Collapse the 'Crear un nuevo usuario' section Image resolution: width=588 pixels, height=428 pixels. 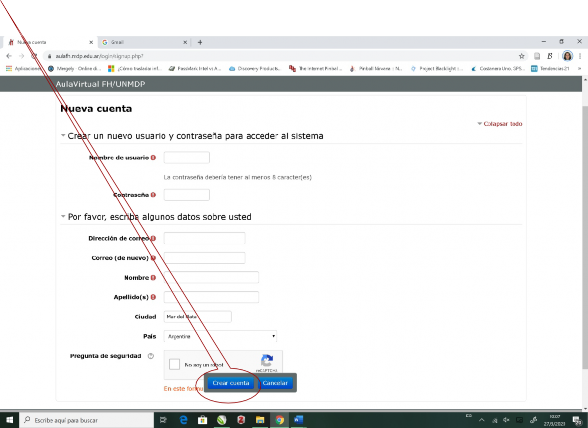pos(63,135)
